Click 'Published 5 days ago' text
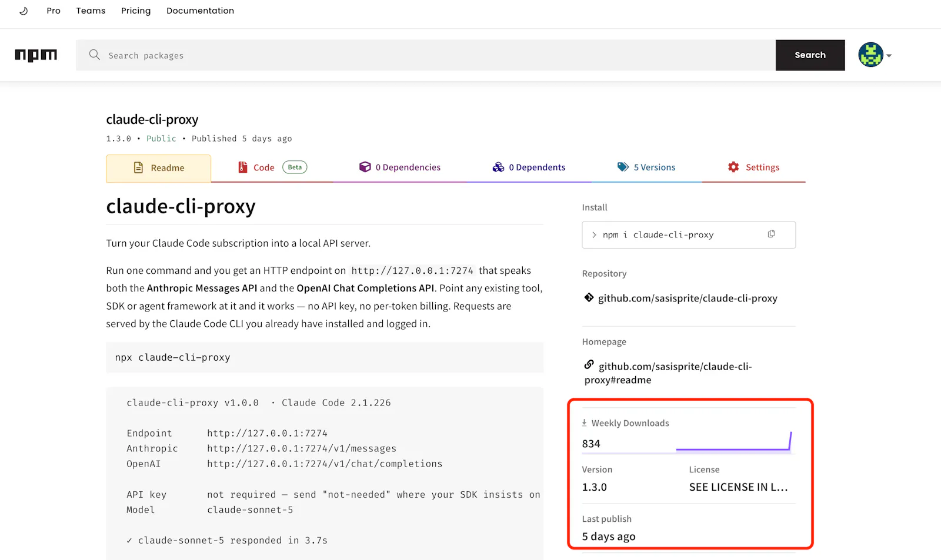Viewport: 941px width, 560px height. click(x=242, y=139)
